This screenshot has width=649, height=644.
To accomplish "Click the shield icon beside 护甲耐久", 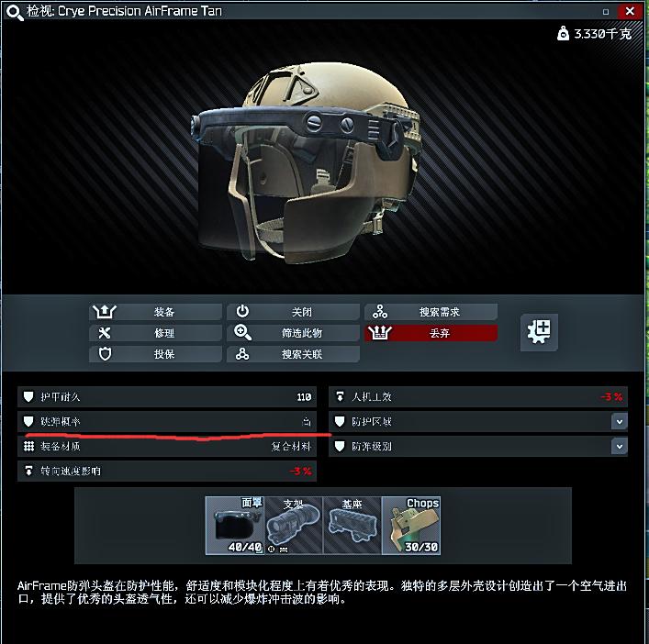I will pyautogui.click(x=28, y=397).
